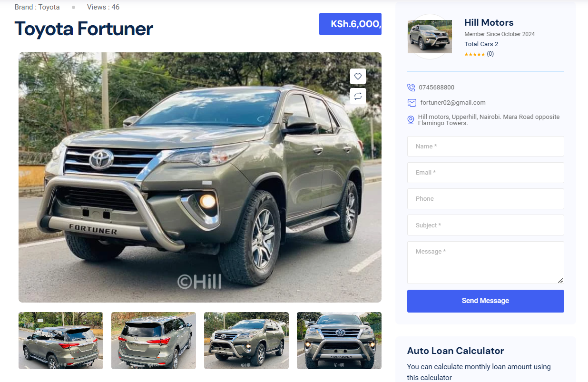Click the Phone input field
The height and width of the screenshot is (382, 588).
pos(486,199)
